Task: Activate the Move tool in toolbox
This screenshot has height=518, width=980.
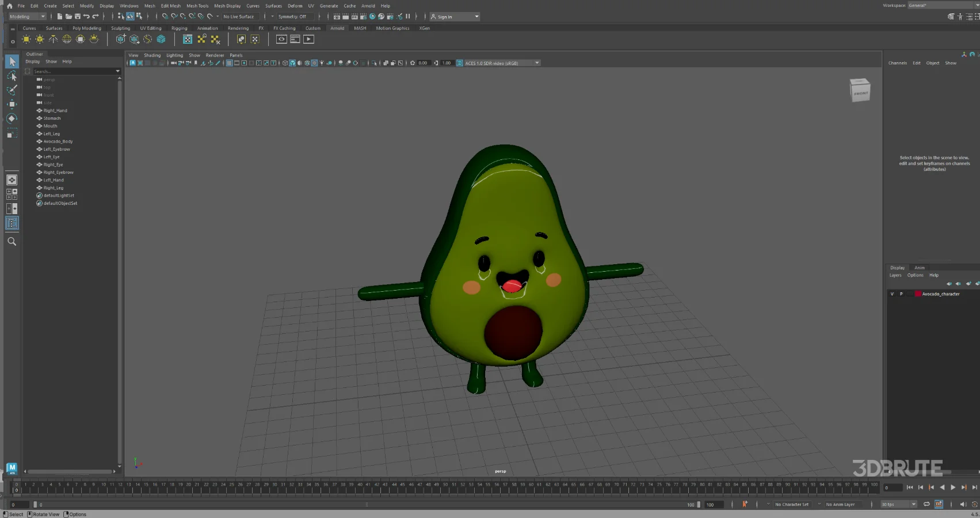Action: (x=12, y=104)
